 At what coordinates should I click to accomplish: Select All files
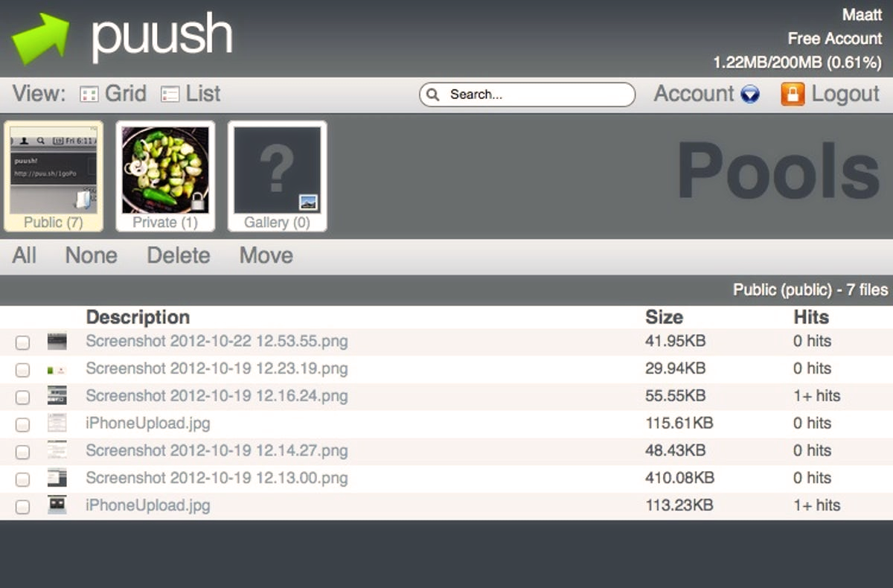coord(24,255)
